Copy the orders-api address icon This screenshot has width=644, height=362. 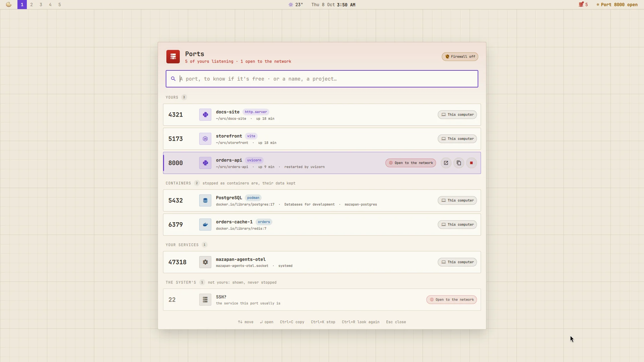coord(459,163)
